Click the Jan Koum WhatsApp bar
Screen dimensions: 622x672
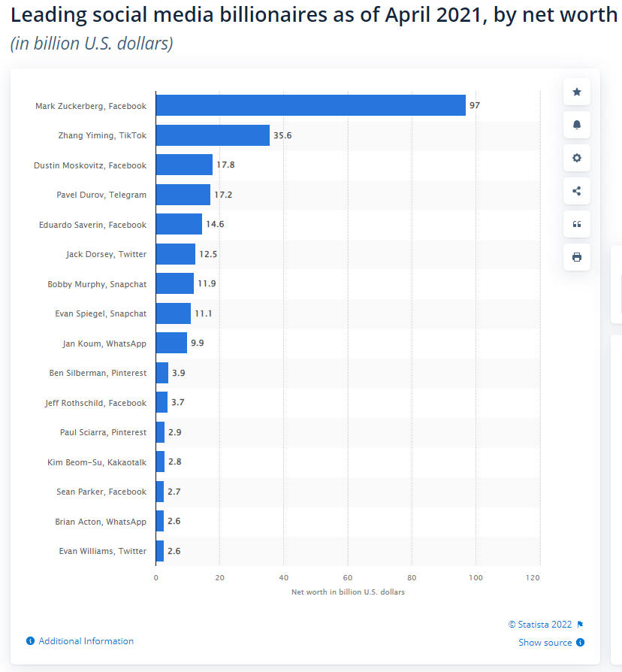pos(171,343)
